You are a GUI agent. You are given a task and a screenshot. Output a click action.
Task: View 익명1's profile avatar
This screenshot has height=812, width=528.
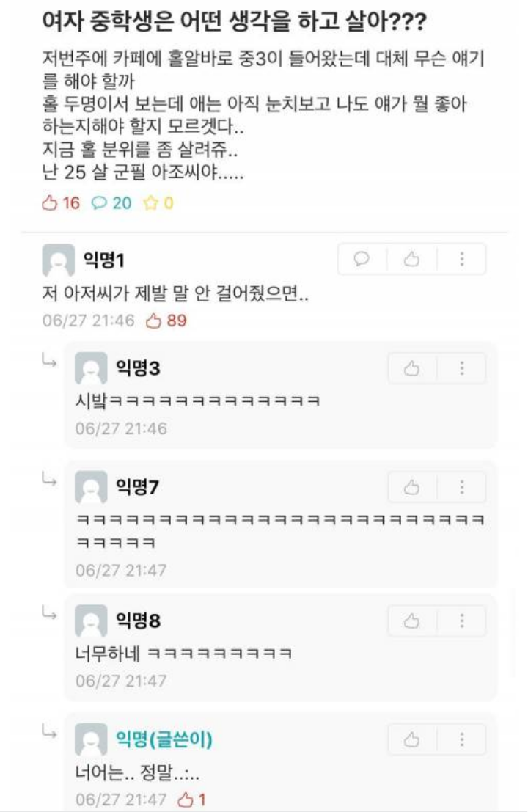coord(58,260)
